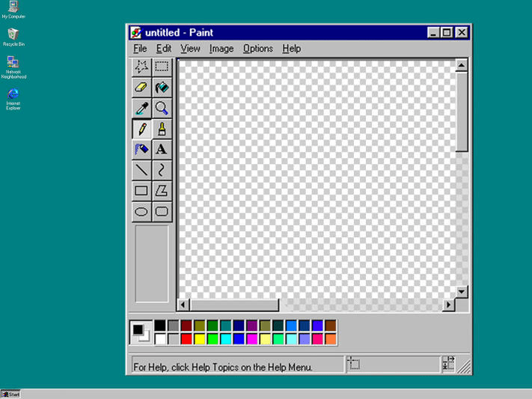Select the Brush tool

[162, 129]
